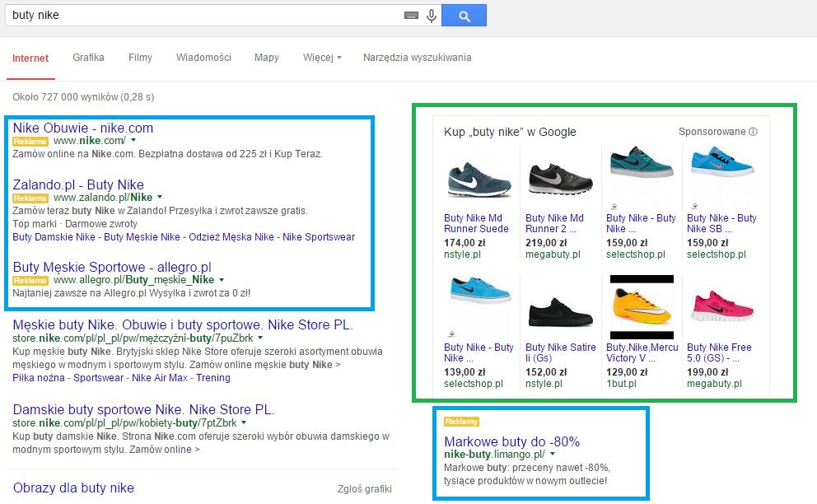This screenshot has height=504, width=817.
Task: Expand arrow next to nike-buty.limango.pl/
Action: coord(553,455)
